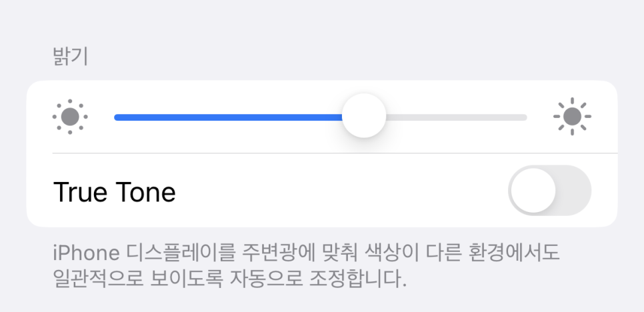Click the far left end of the brightness track

[x=117, y=117]
